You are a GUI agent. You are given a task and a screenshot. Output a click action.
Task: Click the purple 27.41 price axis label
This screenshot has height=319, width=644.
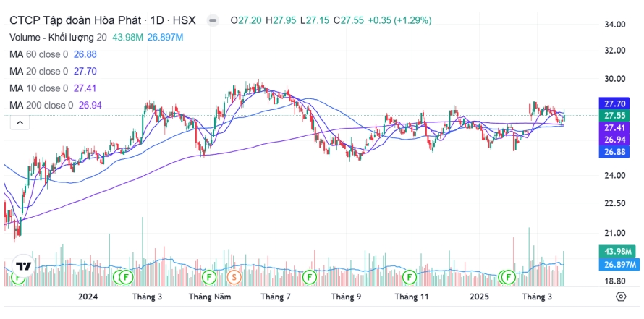click(x=614, y=127)
